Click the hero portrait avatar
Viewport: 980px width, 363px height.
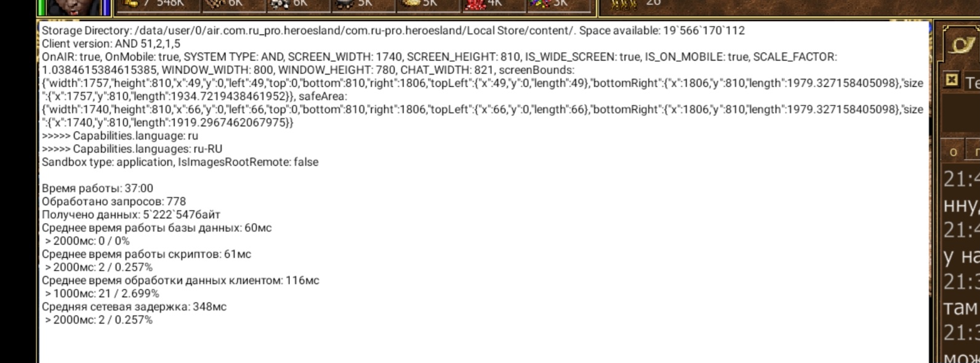(74, 7)
